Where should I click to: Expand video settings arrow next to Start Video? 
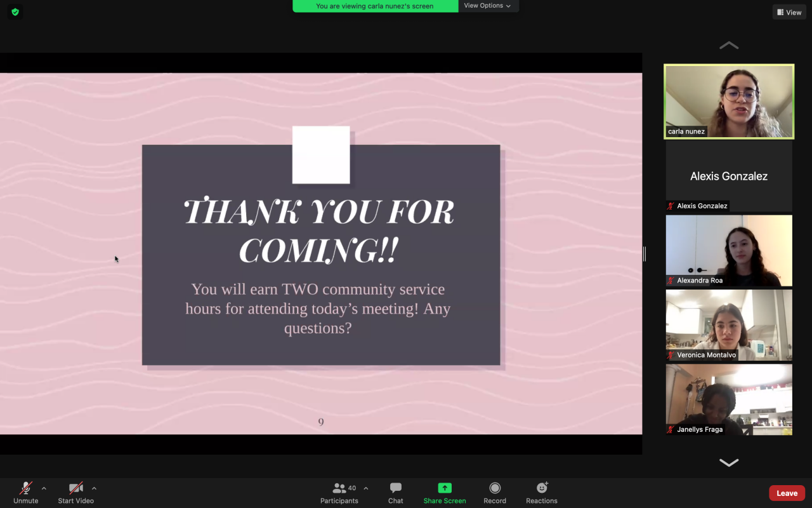tap(94, 488)
